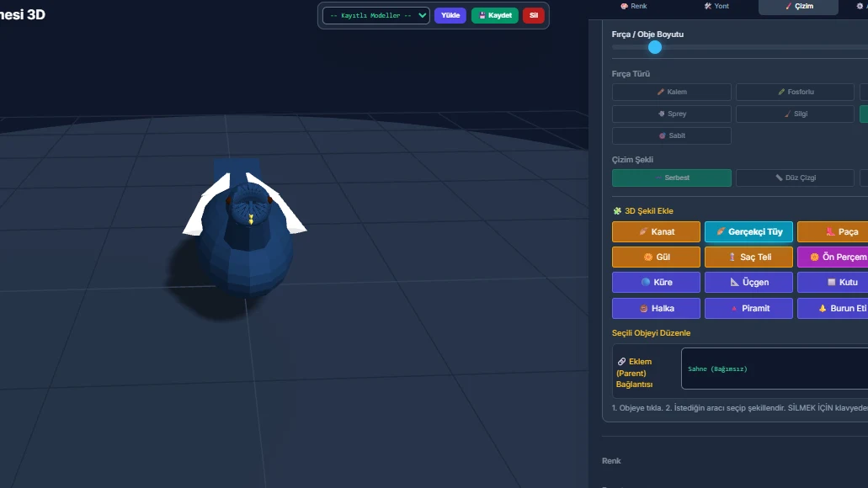Add a Küre sphere shape

tap(656, 282)
